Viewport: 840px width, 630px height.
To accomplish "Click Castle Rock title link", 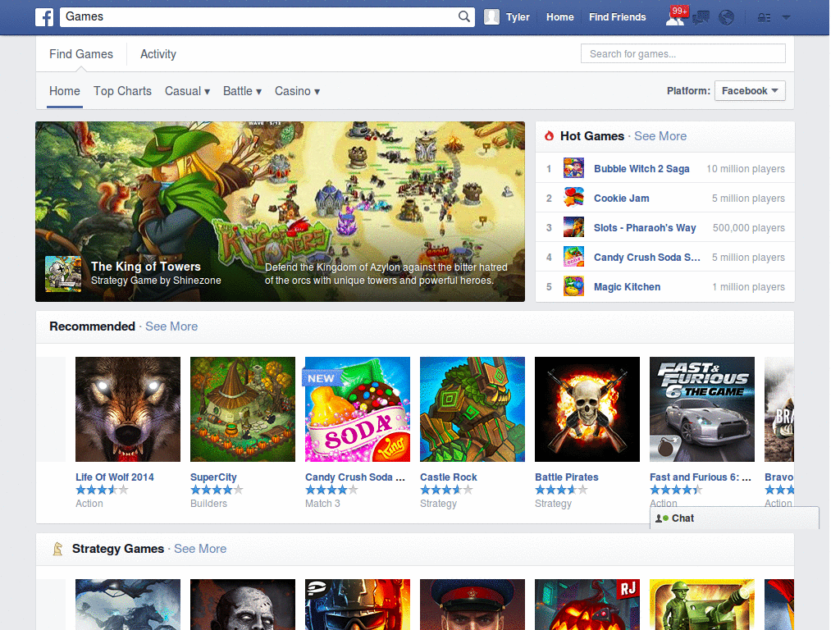I will click(449, 477).
